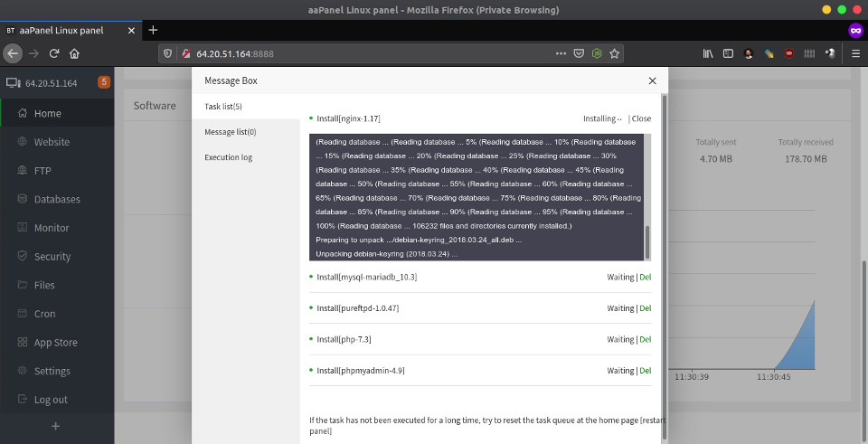The height and width of the screenshot is (444, 868).
Task: Delete the pureftpd-1.0.47 install task
Action: pyautogui.click(x=646, y=308)
